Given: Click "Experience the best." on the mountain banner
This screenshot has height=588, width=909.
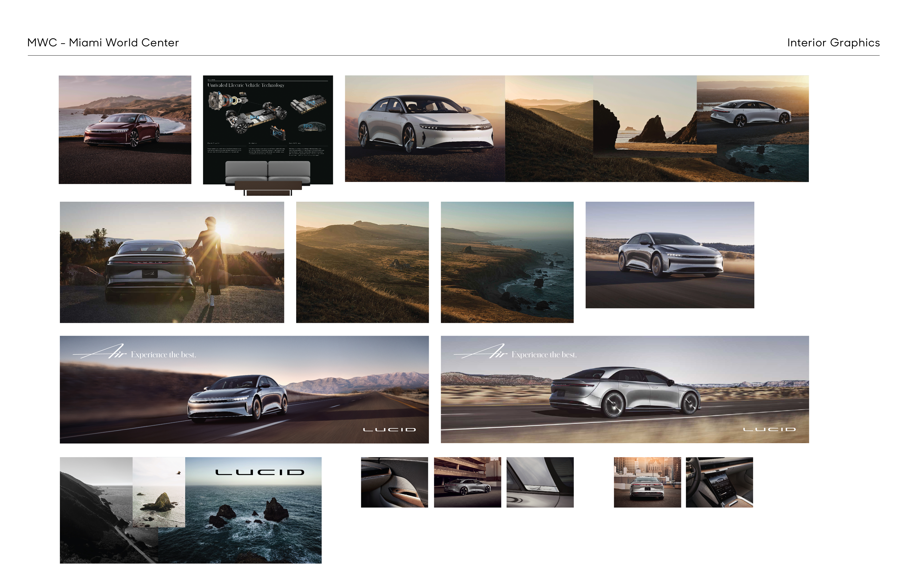Looking at the screenshot, I should pyautogui.click(x=163, y=355).
